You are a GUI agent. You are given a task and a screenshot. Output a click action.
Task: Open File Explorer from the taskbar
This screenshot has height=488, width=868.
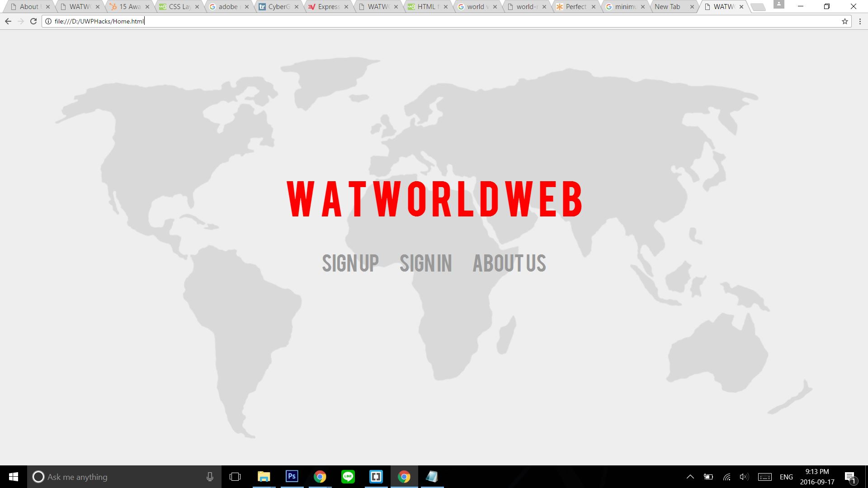click(x=264, y=477)
